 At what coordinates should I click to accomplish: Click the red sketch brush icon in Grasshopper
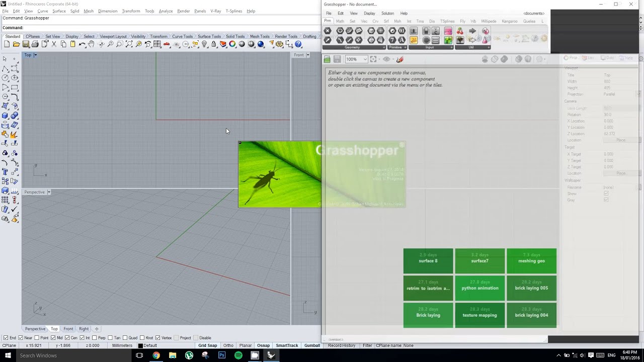[x=400, y=59]
